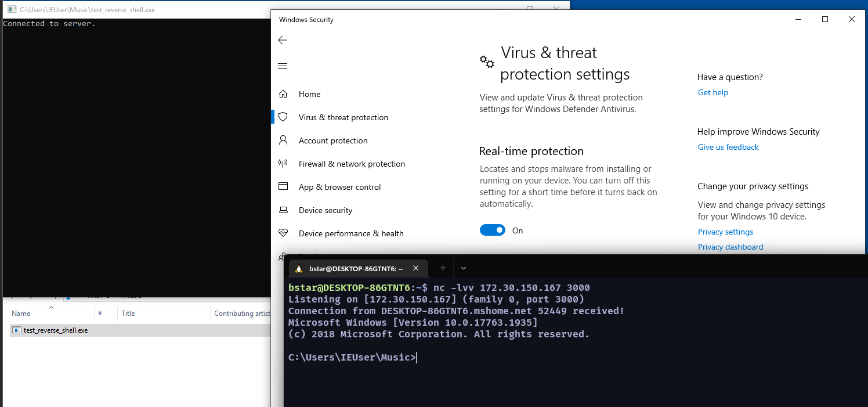Click 'Microsoft Windows [Version 10.0.17763.1935]' line
The image size is (868, 407).
pyautogui.click(x=413, y=322)
